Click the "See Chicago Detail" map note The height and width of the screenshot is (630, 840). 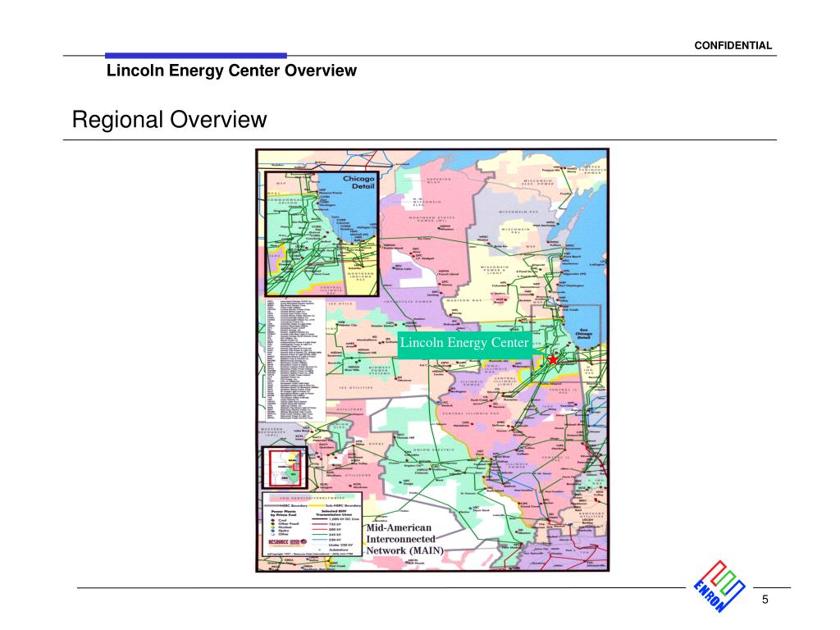tap(583, 334)
